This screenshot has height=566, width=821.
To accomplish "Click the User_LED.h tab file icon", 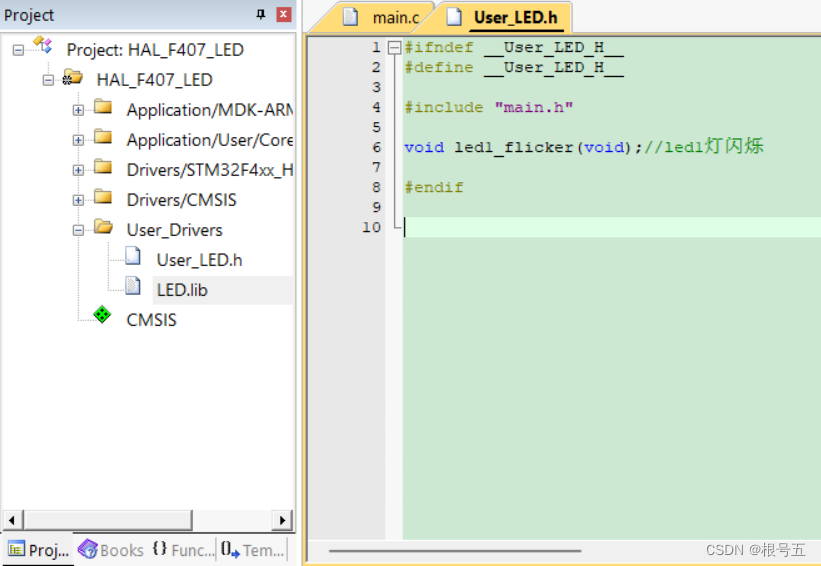I will coord(454,17).
